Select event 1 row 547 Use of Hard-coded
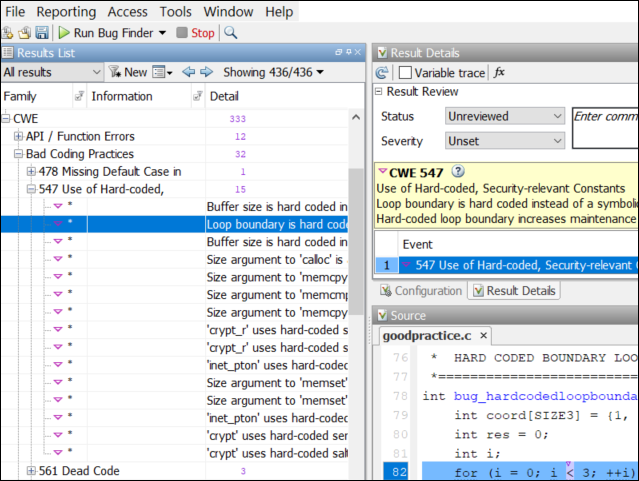 [x=507, y=265]
